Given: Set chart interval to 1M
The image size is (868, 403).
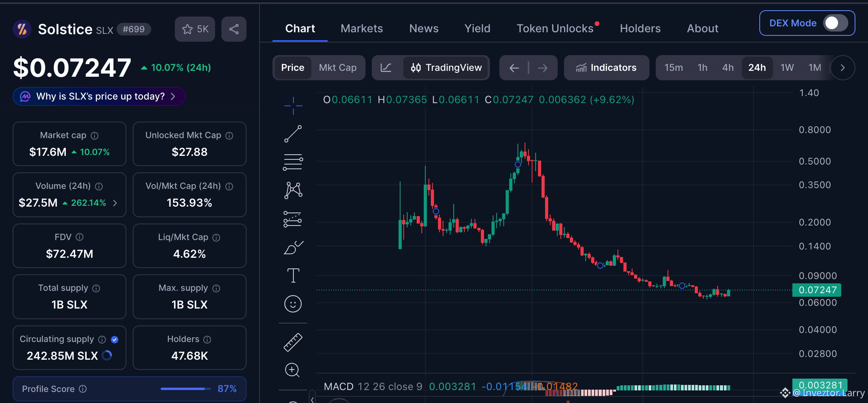Looking at the screenshot, I should coord(815,68).
